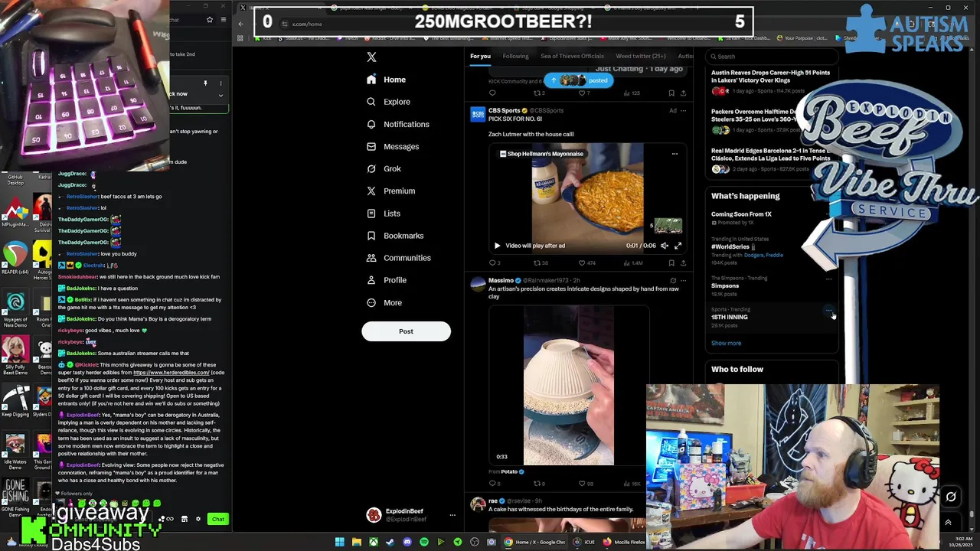Open more options on Massimo's post
Image resolution: width=980 pixels, height=551 pixels.
coord(683,280)
